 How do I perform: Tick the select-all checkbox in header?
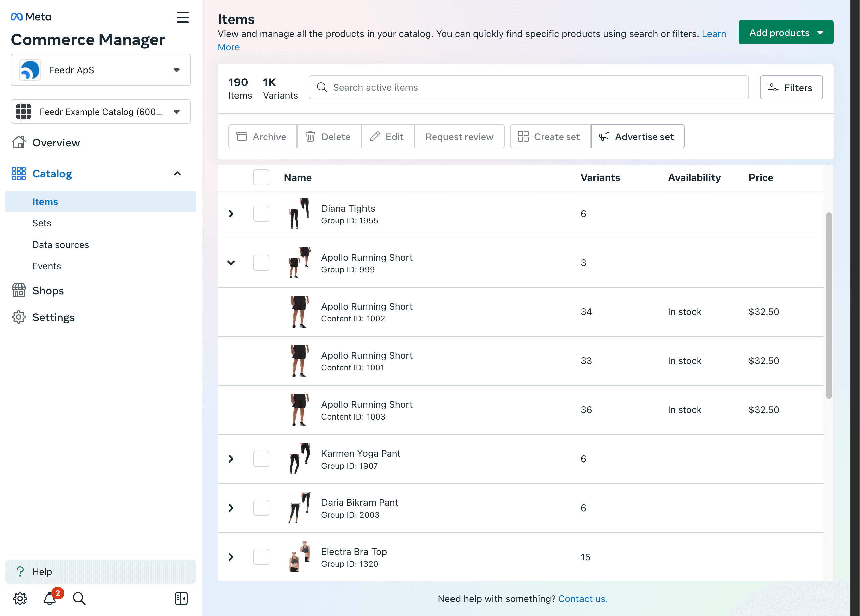pyautogui.click(x=261, y=177)
